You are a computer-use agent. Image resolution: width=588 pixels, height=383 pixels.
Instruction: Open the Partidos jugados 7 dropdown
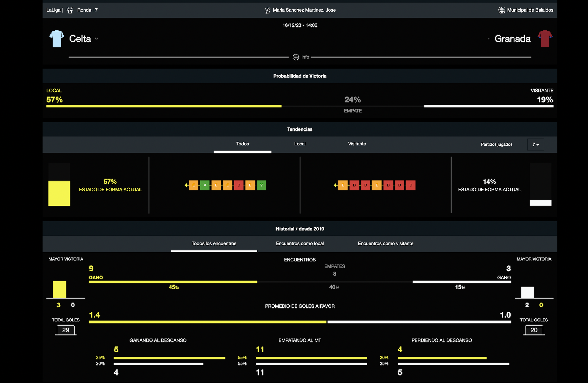535,145
